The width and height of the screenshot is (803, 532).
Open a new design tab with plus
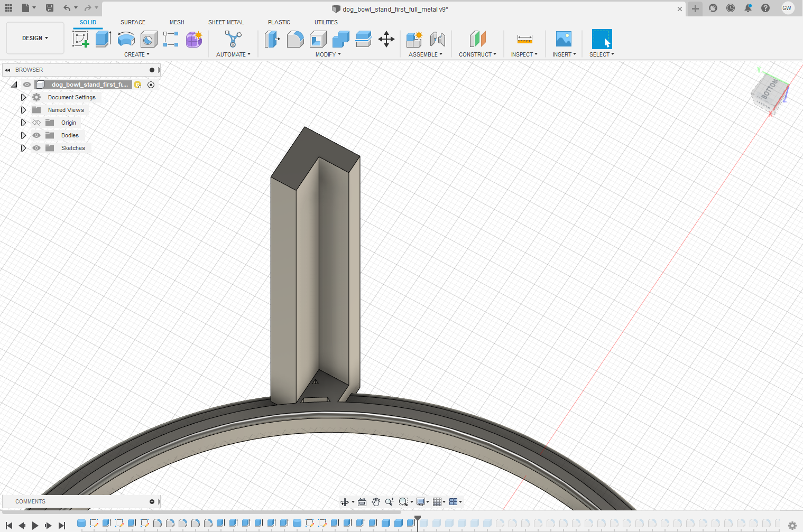[x=695, y=8]
